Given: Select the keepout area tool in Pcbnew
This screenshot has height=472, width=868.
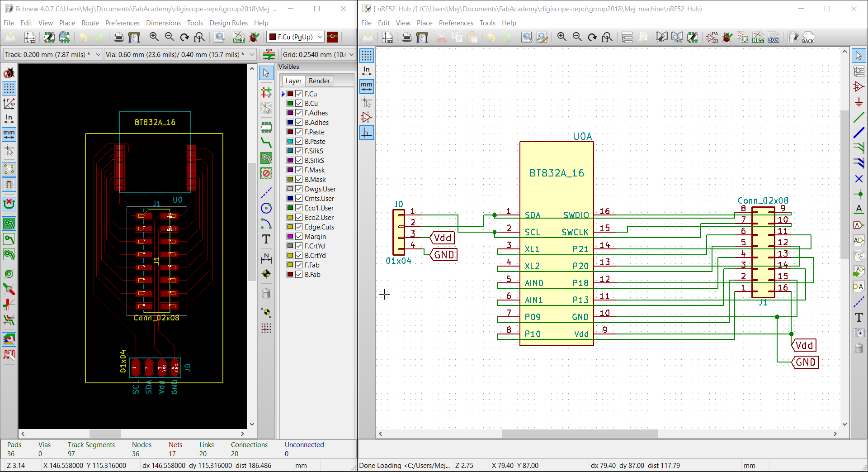Looking at the screenshot, I should [266, 173].
